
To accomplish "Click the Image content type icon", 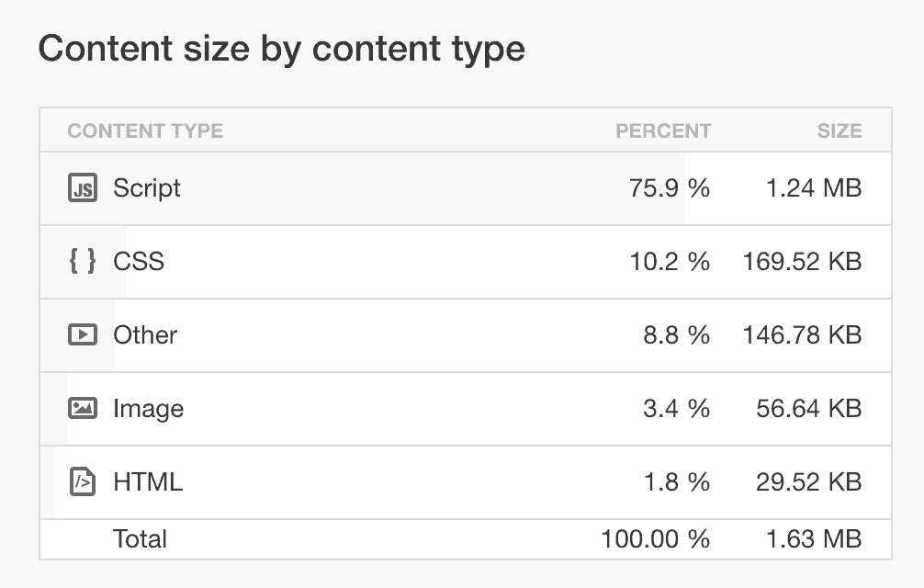I will (x=83, y=408).
